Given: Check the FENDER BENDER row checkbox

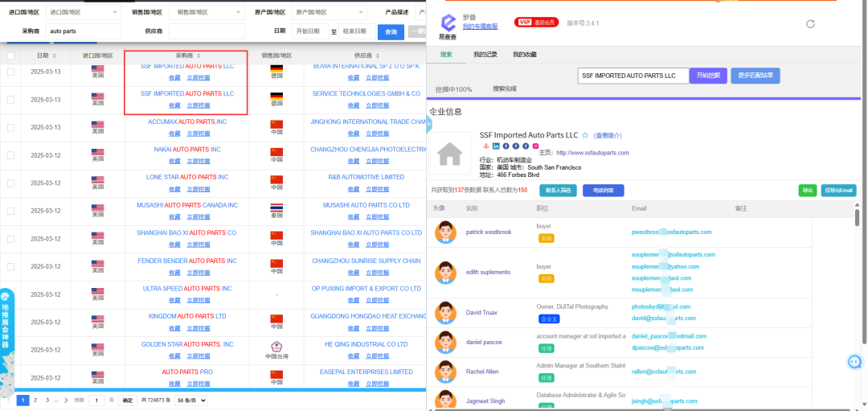Looking at the screenshot, I should tap(10, 266).
